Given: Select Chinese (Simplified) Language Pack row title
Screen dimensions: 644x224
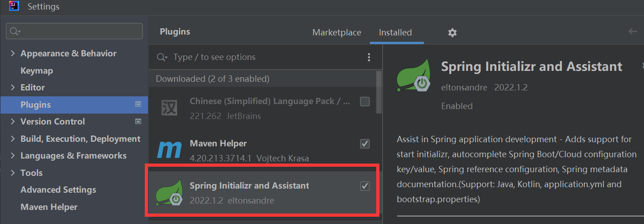Looking at the screenshot, I should (x=270, y=101).
